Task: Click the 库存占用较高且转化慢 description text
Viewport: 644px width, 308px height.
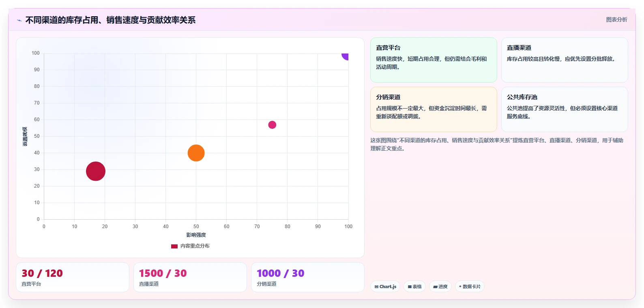Action: 562,59
